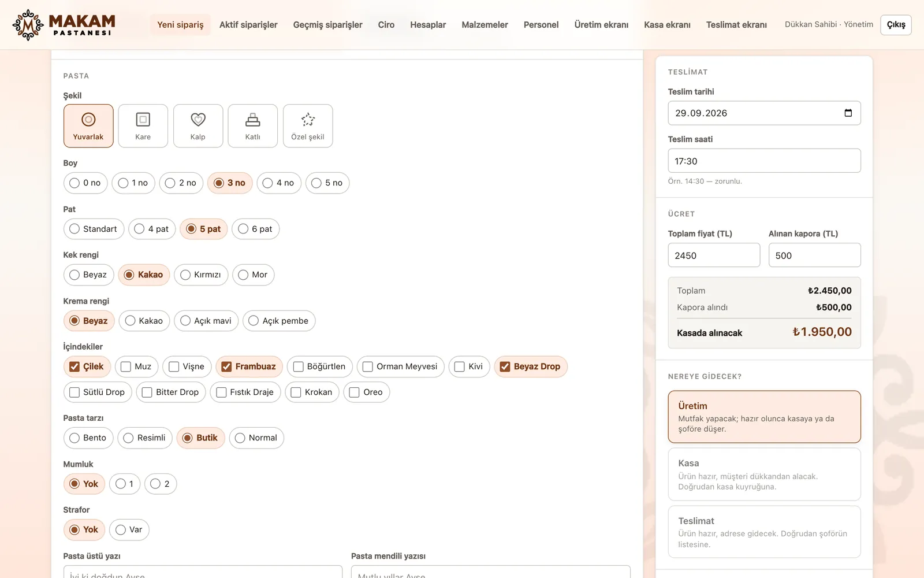Viewport: 924px width, 578px height.
Task: Open the Malzemeler tab
Action: (x=485, y=25)
